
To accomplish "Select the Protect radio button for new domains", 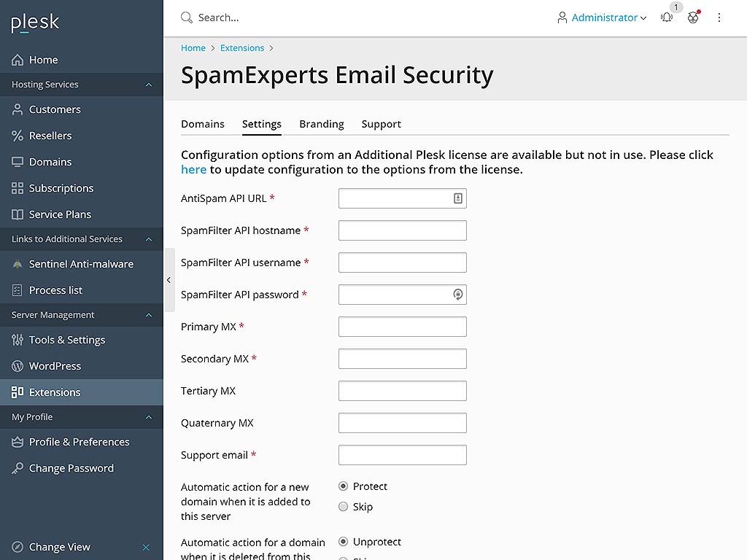I will (x=343, y=486).
